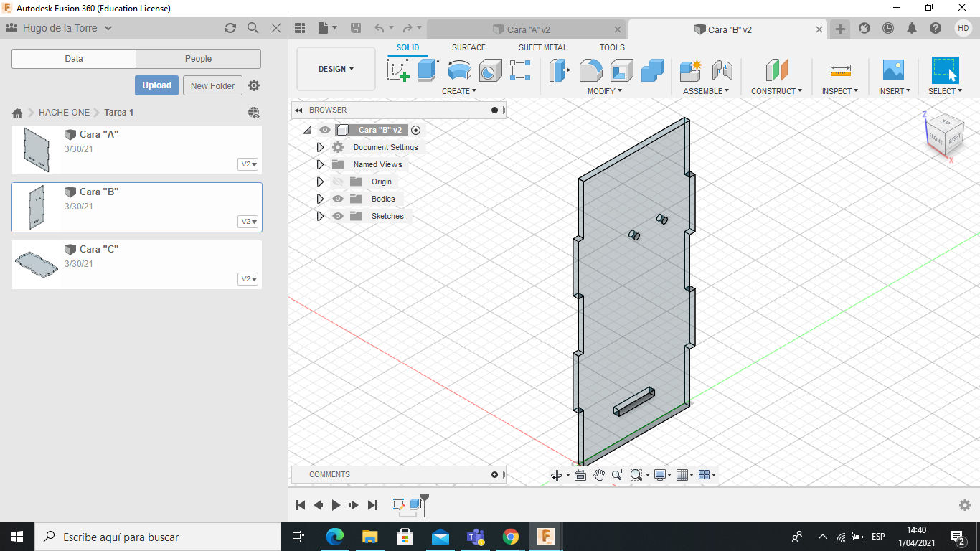Open the DESIGN workspace dropdown

pos(336,69)
